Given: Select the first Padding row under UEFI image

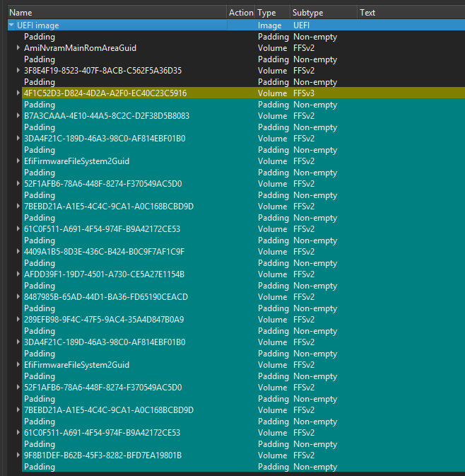Looking at the screenshot, I should point(40,37).
